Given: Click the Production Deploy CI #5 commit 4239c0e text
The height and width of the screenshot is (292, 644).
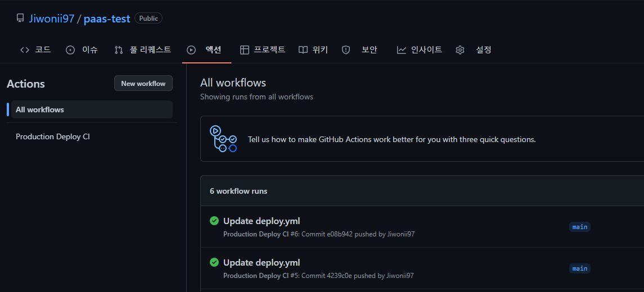Looking at the screenshot, I should [x=318, y=276].
